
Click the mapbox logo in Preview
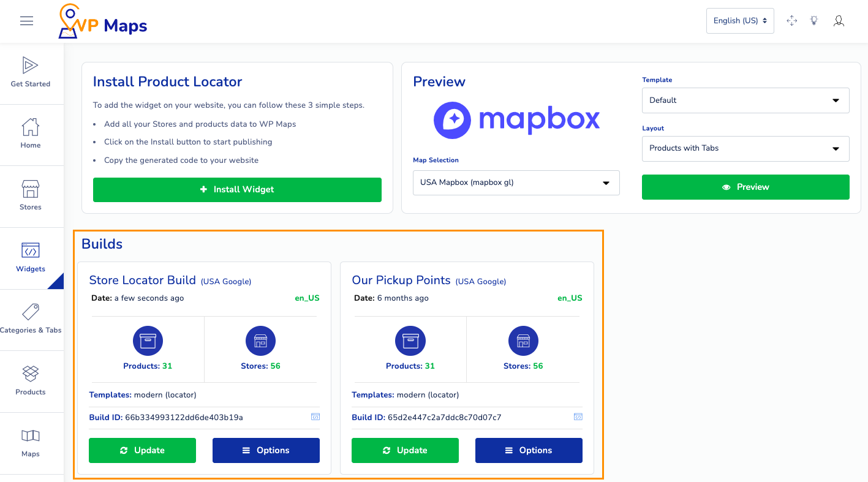pos(516,120)
